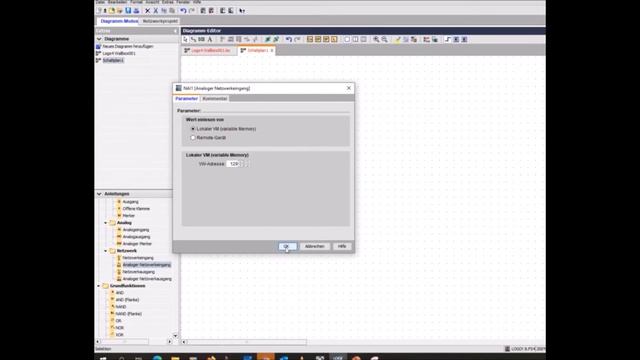Select 'AND (Flanke)' in tree
Viewport: 640px width, 360px height.
pyautogui.click(x=127, y=300)
